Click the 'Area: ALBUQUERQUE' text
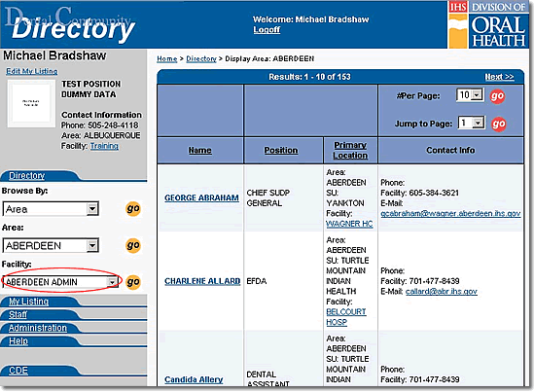 101,135
